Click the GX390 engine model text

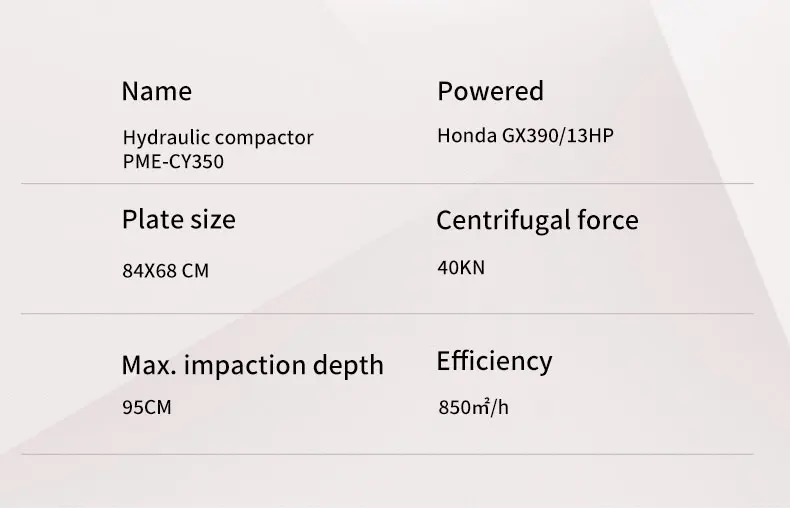(531, 136)
